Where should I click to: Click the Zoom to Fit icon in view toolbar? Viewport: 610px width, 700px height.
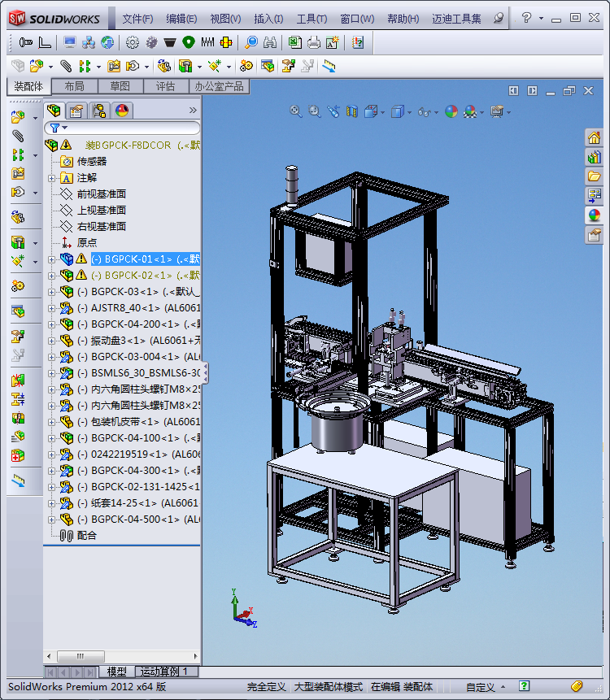tap(295, 111)
